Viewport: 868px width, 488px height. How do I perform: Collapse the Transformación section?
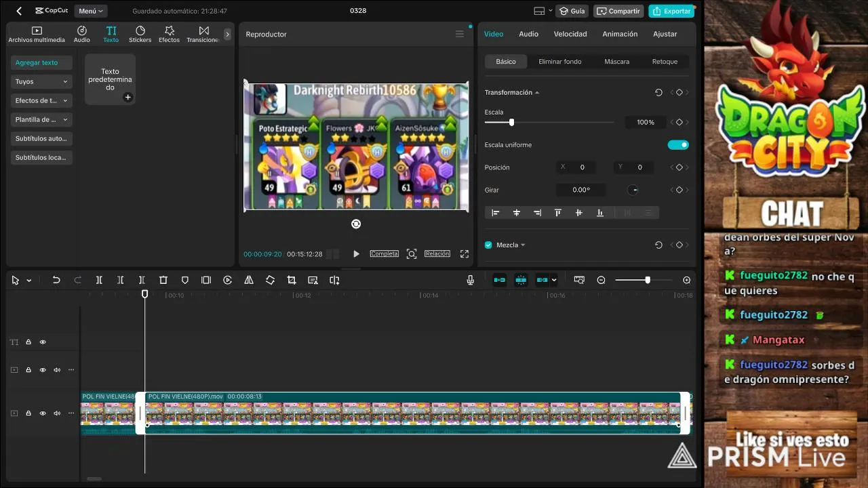tap(537, 92)
